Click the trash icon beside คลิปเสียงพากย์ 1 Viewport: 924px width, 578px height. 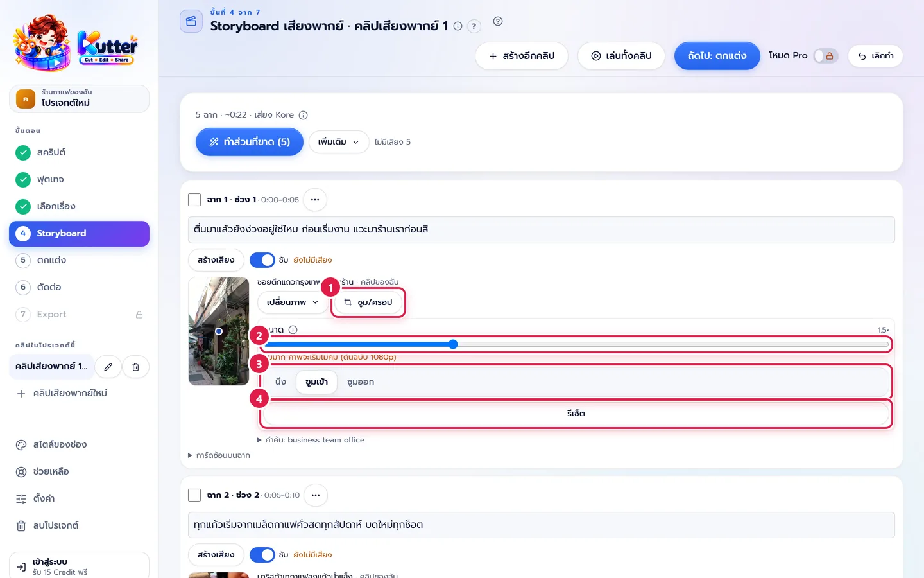(135, 367)
